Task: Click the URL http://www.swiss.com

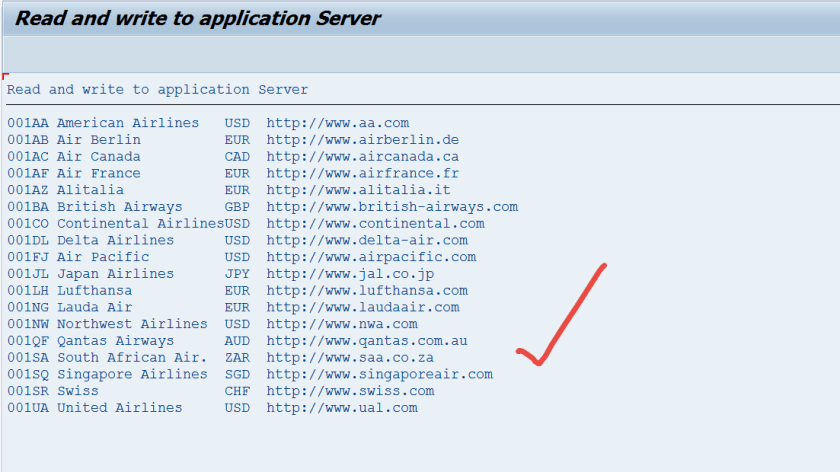Action: [350, 391]
